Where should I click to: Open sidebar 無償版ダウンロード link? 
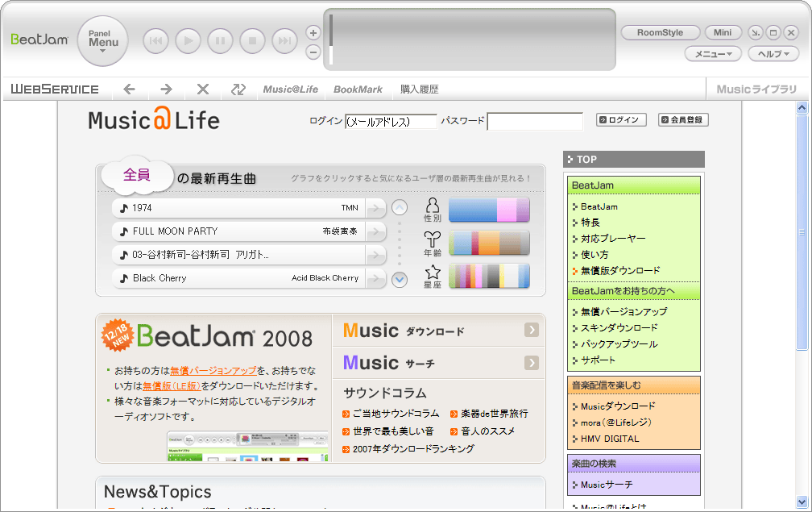(x=620, y=270)
